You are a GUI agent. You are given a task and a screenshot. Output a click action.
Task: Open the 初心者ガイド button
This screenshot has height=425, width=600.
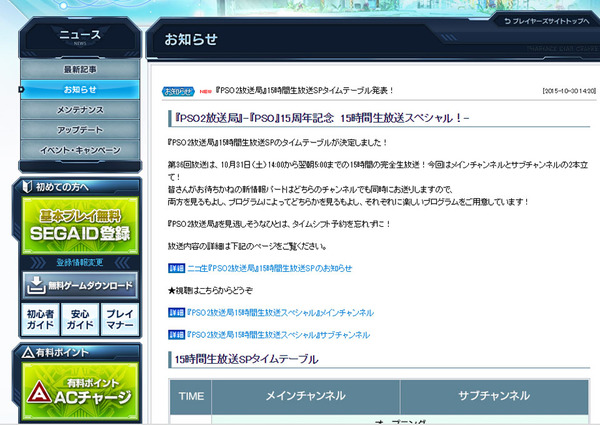tap(40, 319)
